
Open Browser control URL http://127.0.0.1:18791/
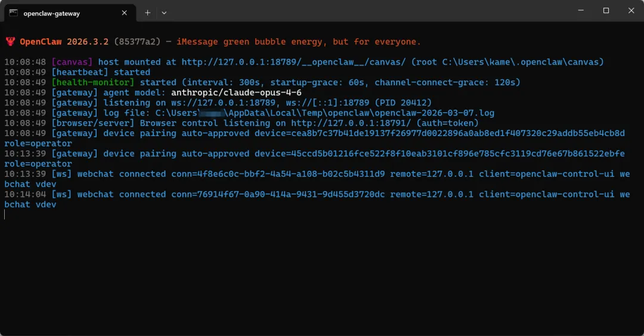[351, 123]
